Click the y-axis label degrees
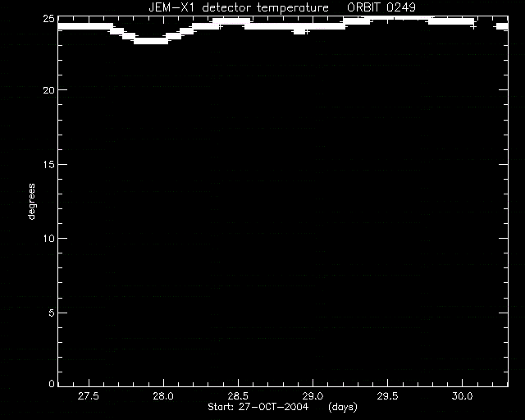The height and width of the screenshot is (420, 525). [31, 202]
